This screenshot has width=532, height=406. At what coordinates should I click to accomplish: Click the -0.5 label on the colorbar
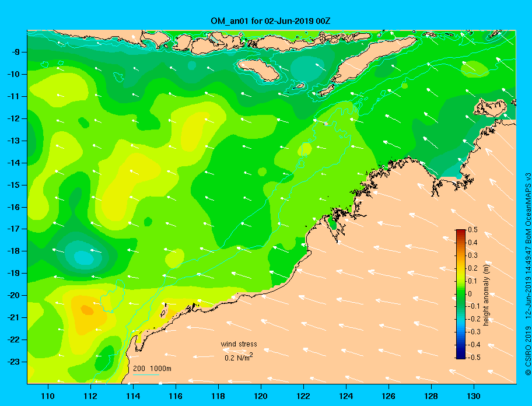click(473, 358)
